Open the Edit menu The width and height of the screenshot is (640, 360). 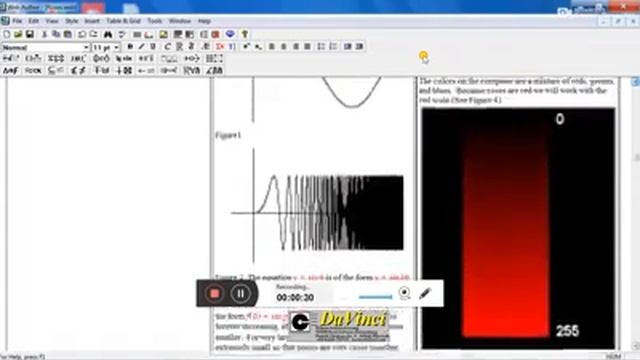coord(33,21)
